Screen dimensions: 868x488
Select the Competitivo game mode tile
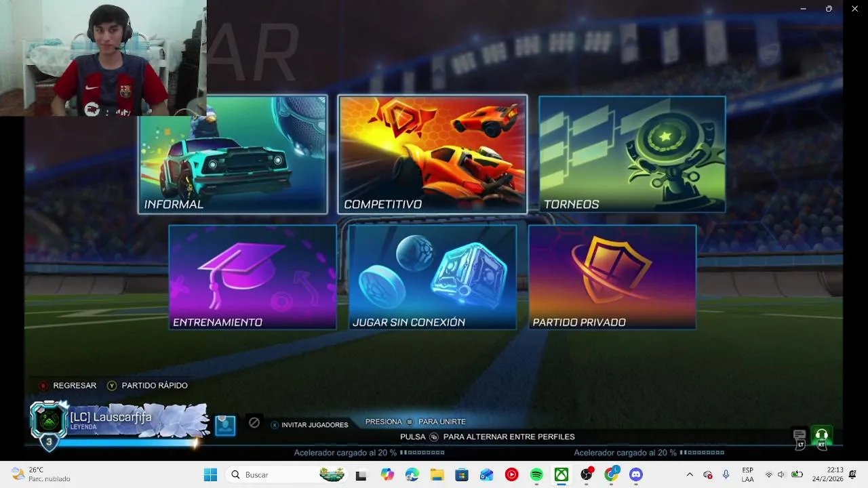point(433,155)
